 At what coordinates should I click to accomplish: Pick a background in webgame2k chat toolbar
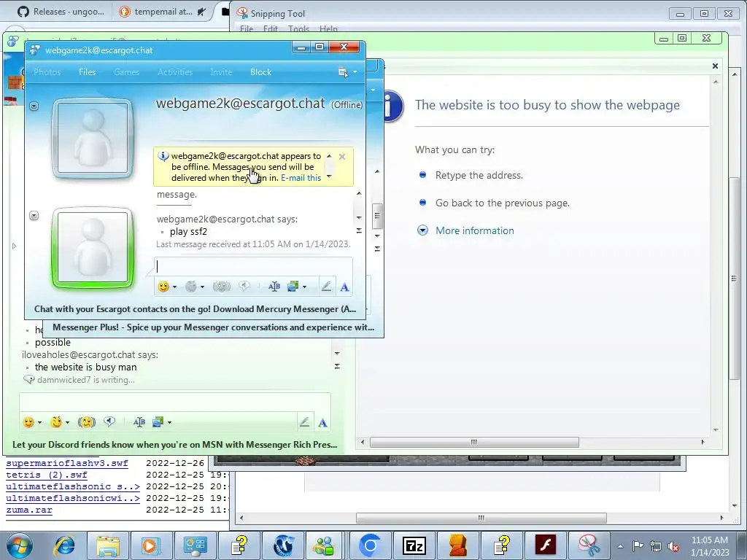[293, 287]
